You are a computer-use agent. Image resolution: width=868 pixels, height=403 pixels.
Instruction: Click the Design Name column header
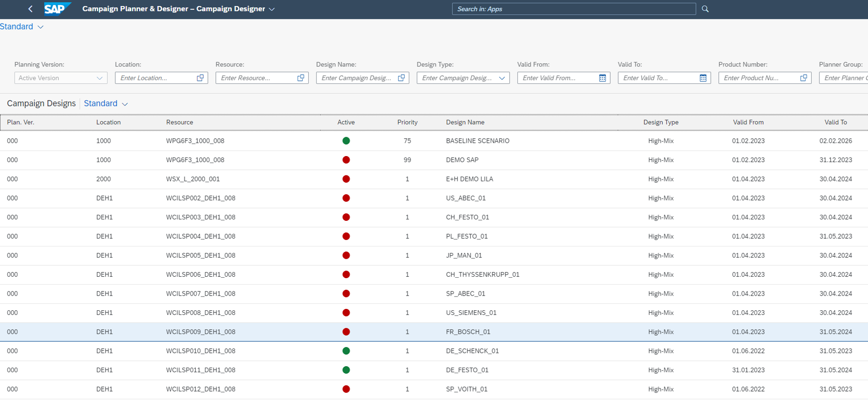[465, 123]
